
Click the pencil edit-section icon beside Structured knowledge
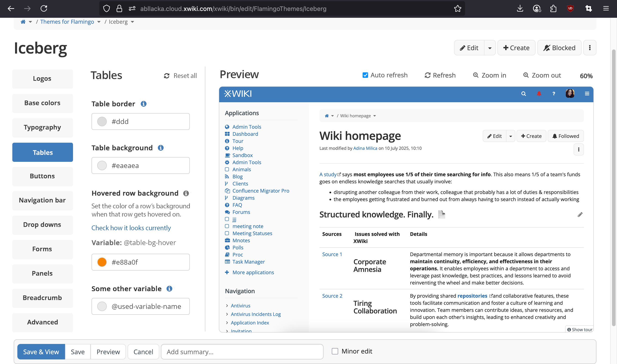pos(580,215)
